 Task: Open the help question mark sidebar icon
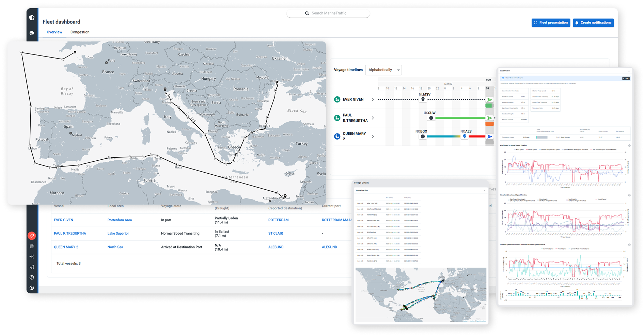pos(32,277)
